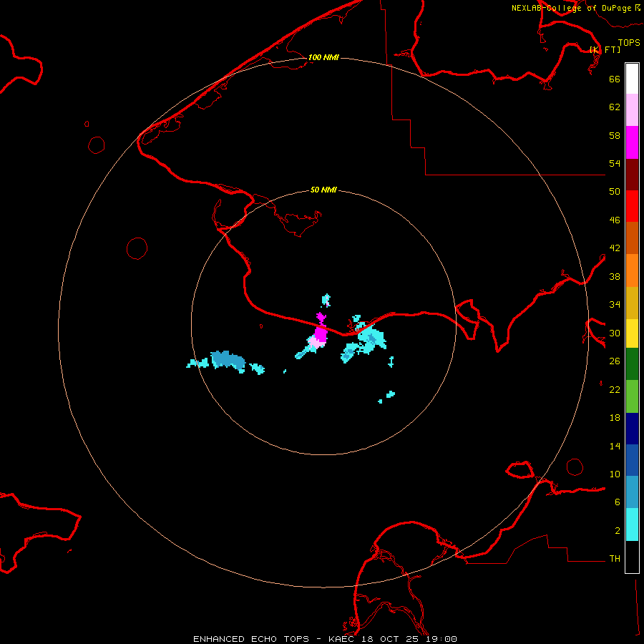The width and height of the screenshot is (644, 644).
Task: Click the '[K FT]' units label
Action: click(x=605, y=49)
